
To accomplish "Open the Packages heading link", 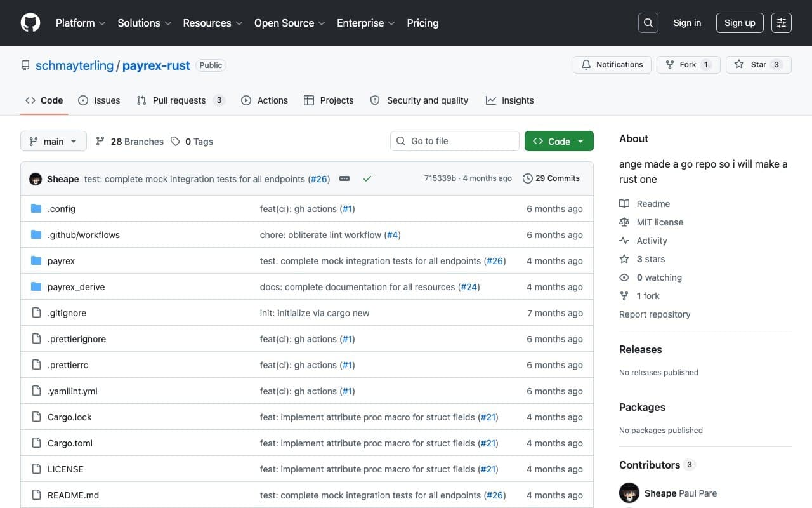I will tap(642, 407).
